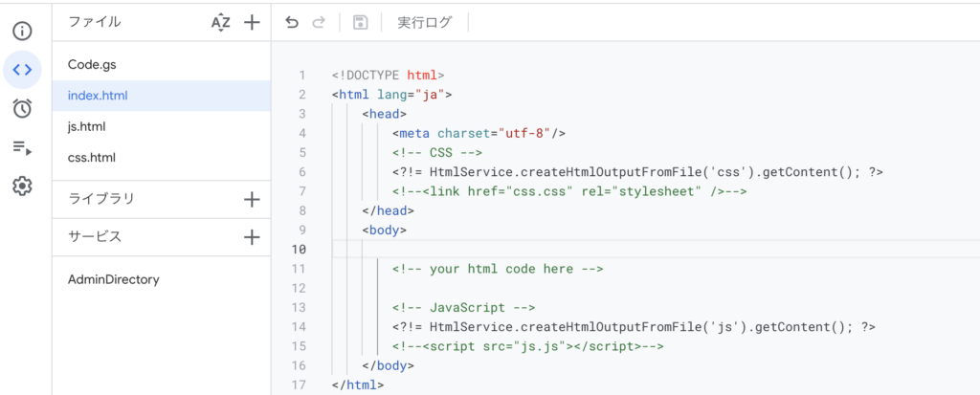980x395 pixels.
Task: Click line number 14 in the gutter
Action: [299, 327]
